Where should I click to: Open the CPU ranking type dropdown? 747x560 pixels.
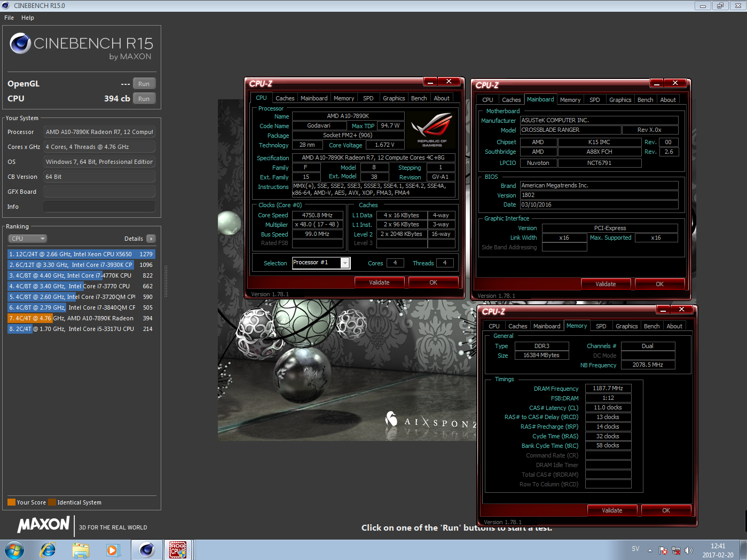point(27,239)
